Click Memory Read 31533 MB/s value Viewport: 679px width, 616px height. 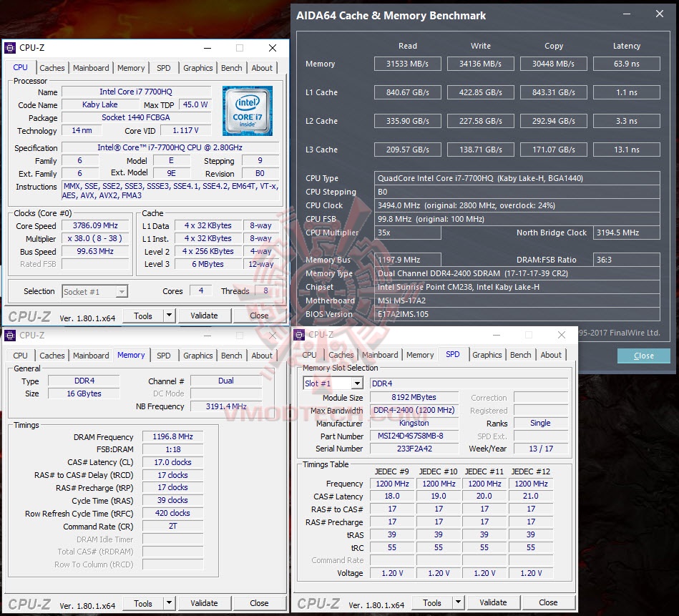click(408, 64)
